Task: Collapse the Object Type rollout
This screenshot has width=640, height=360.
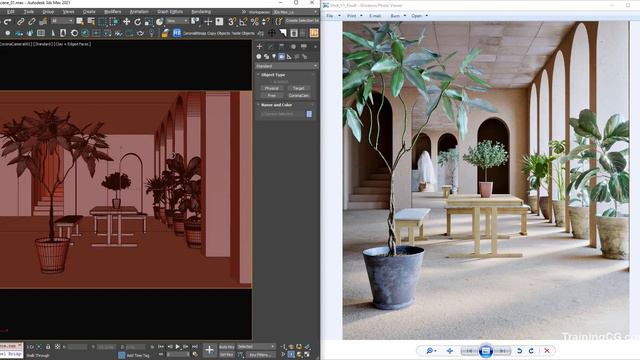Action: [x=273, y=75]
